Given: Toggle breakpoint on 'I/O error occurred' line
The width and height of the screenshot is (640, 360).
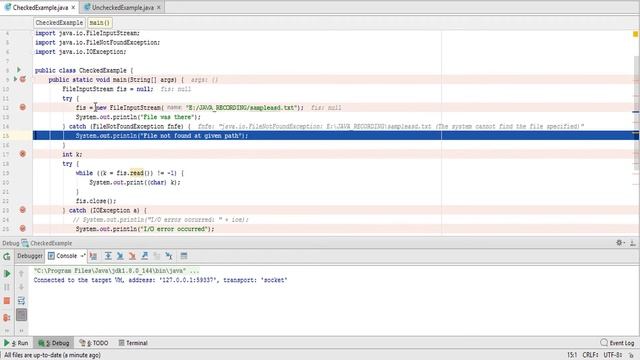Looking at the screenshot, I should [x=23, y=229].
